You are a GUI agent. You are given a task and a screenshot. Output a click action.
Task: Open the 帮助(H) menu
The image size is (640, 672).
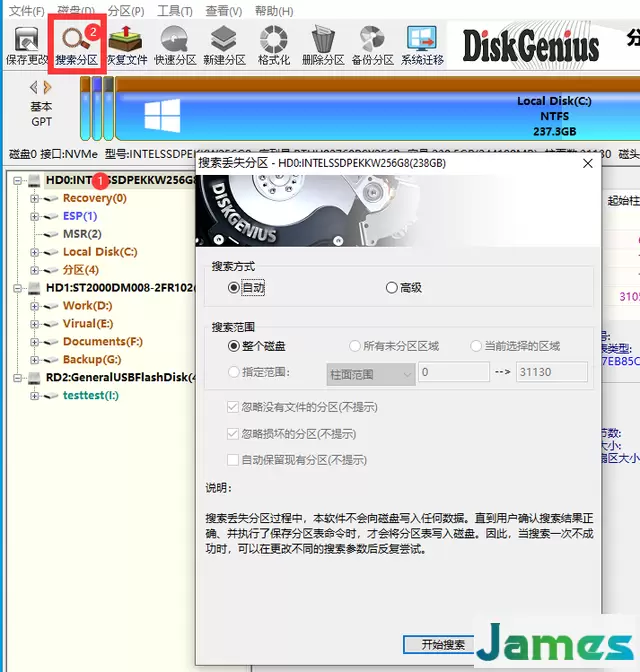tap(274, 11)
